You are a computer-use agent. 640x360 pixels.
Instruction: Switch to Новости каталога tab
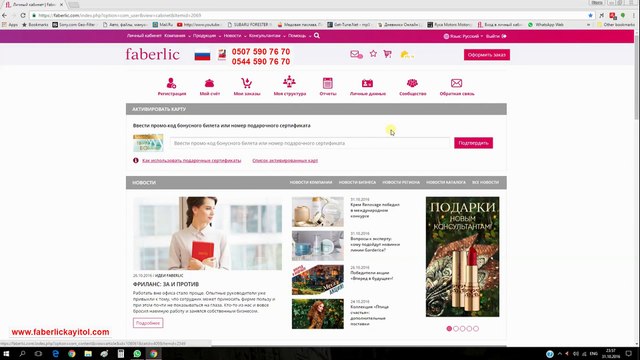[446, 182]
